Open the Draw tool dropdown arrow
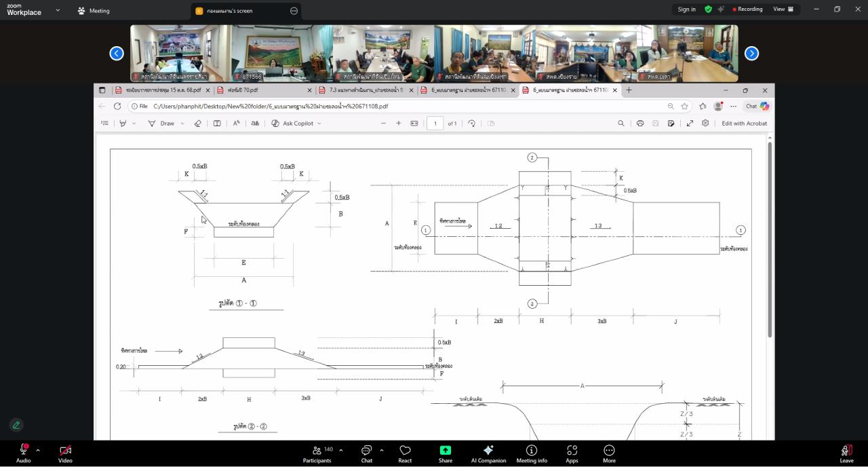 pyautogui.click(x=182, y=124)
